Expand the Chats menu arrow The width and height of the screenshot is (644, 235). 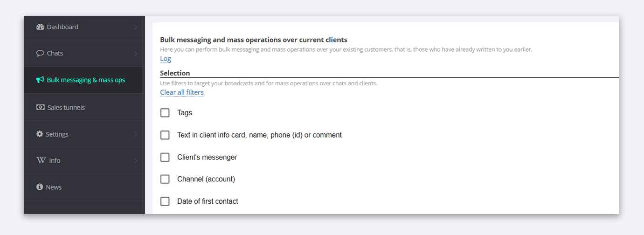136,54
